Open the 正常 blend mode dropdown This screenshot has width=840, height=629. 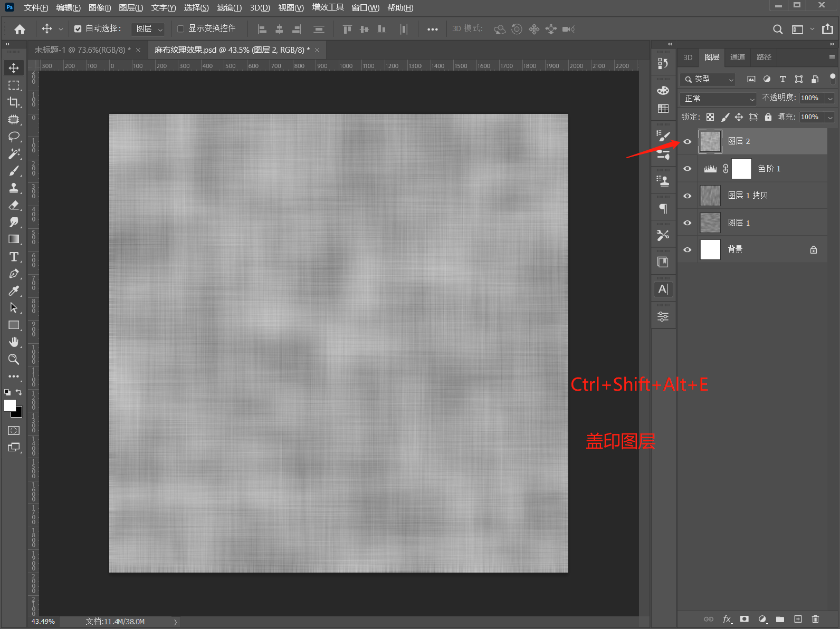click(x=719, y=99)
